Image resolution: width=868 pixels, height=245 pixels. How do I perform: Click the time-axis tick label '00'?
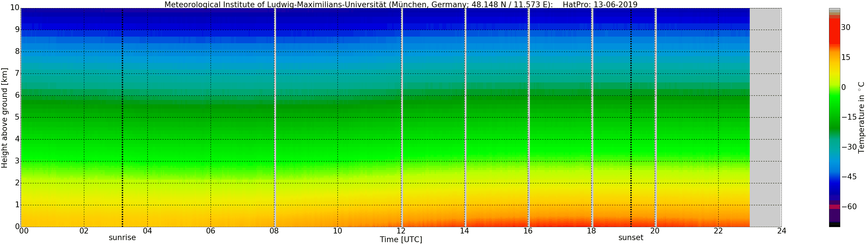coord(24,231)
